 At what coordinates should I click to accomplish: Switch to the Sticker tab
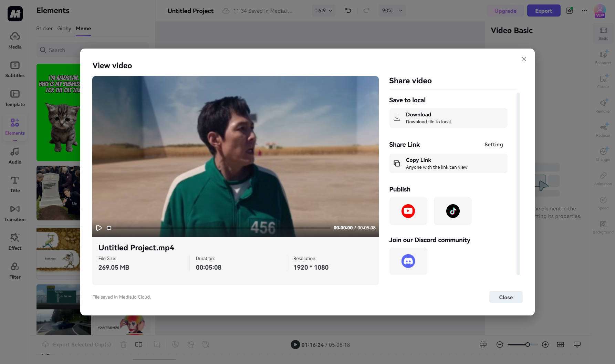44,29
